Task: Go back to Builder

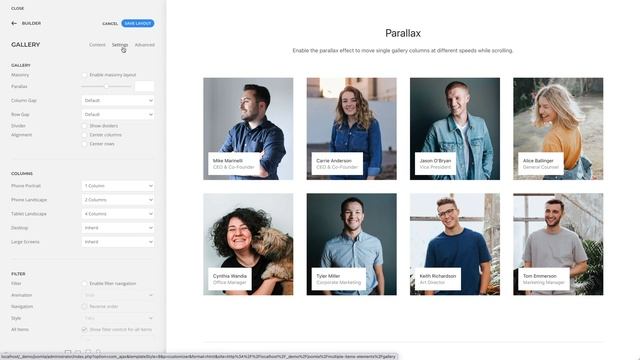Action: [31, 23]
